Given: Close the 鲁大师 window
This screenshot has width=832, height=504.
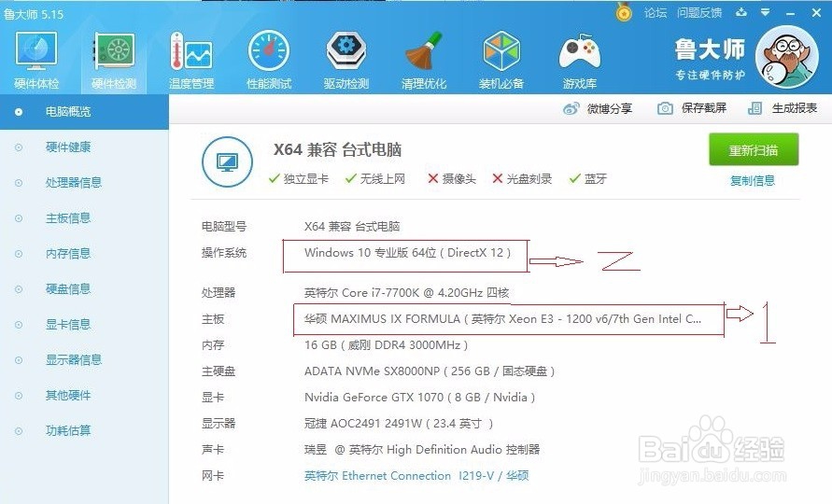Looking at the screenshot, I should coord(817,13).
